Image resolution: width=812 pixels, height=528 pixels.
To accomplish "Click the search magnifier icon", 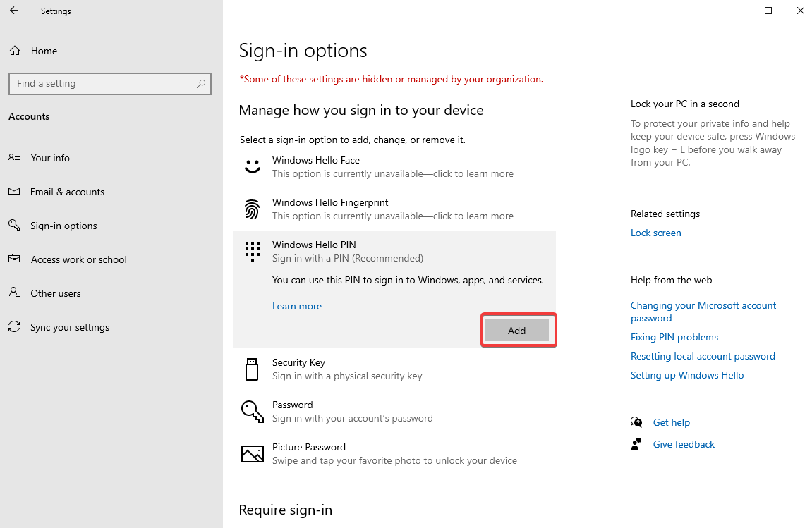I will pos(201,83).
